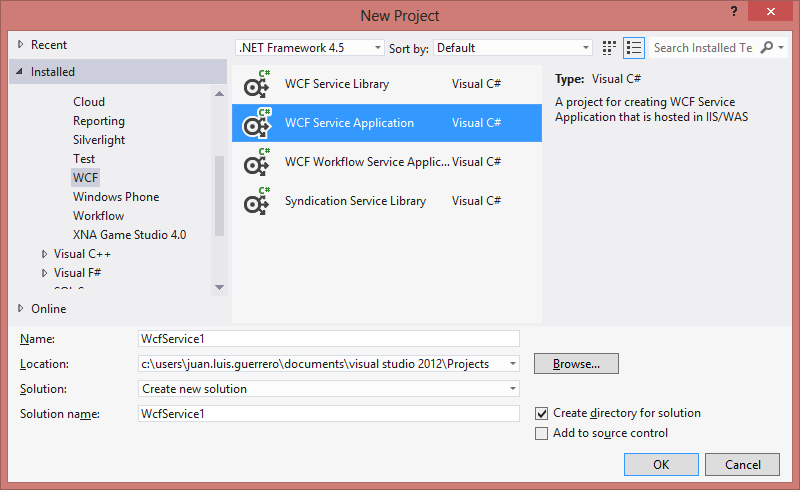Open the Solution combo box

click(x=329, y=389)
